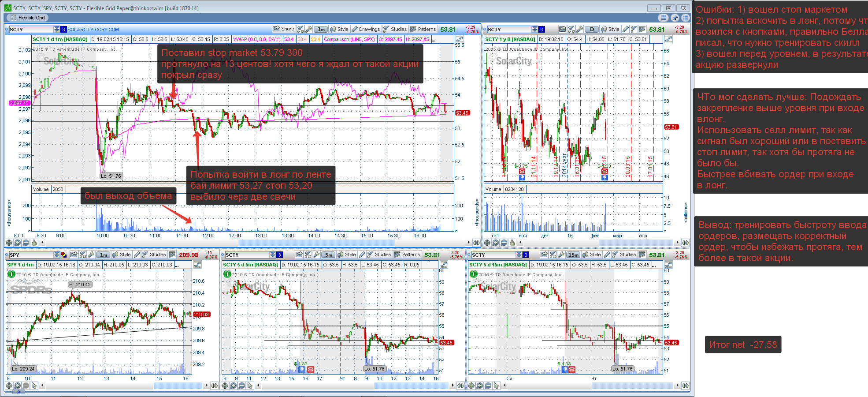Click patterns icon in the SPY chart

point(172,255)
